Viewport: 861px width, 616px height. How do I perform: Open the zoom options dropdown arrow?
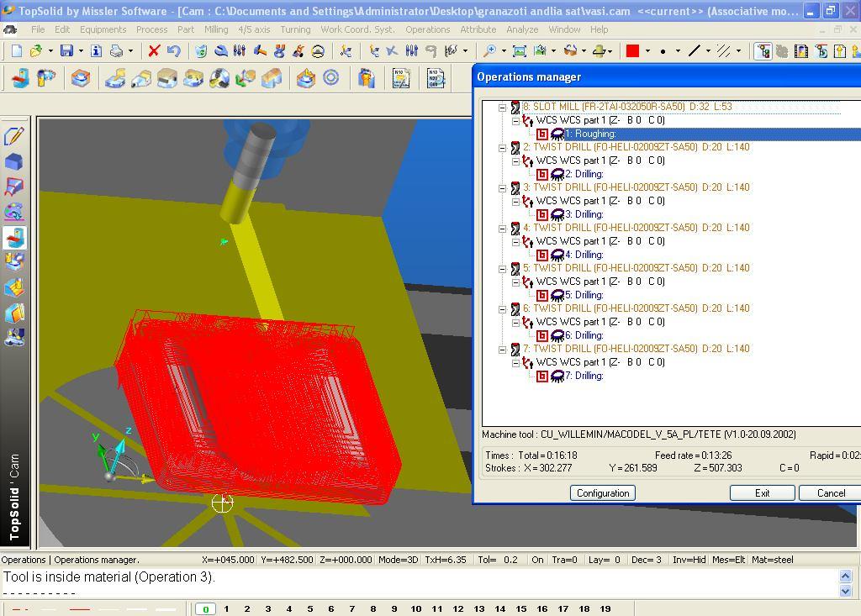[504, 51]
